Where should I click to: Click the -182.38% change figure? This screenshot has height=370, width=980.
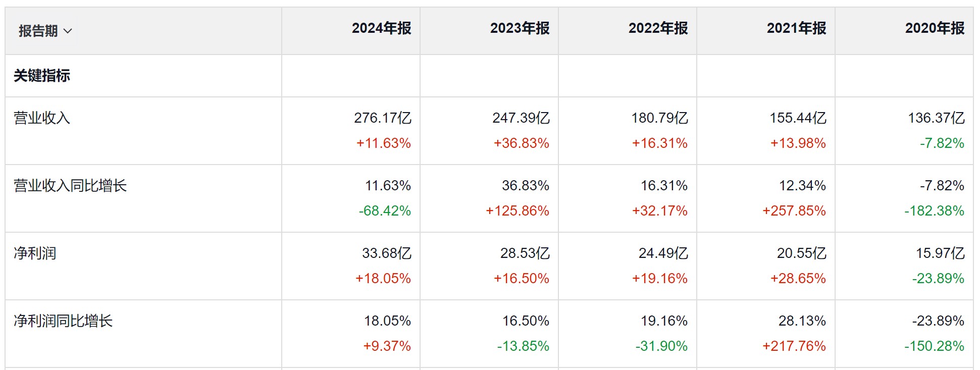click(x=934, y=211)
